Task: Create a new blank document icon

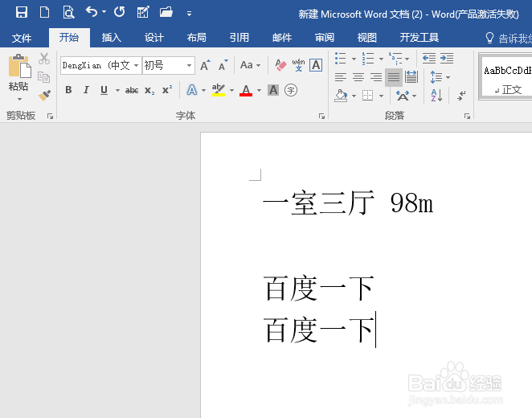Action: [x=44, y=13]
